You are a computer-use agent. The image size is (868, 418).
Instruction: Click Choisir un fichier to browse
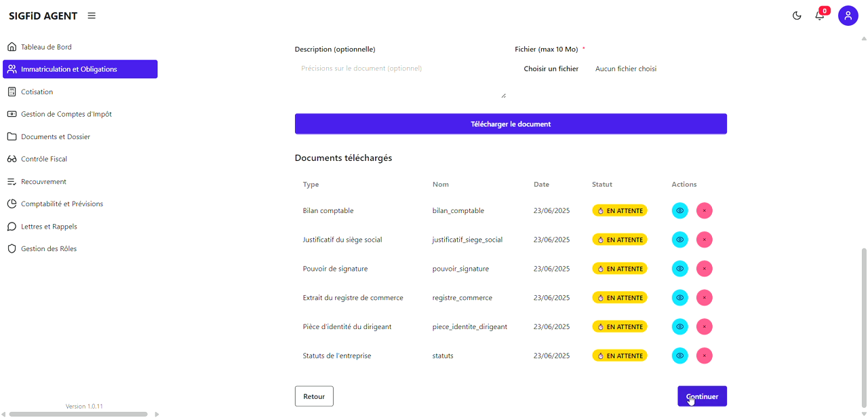click(551, 69)
